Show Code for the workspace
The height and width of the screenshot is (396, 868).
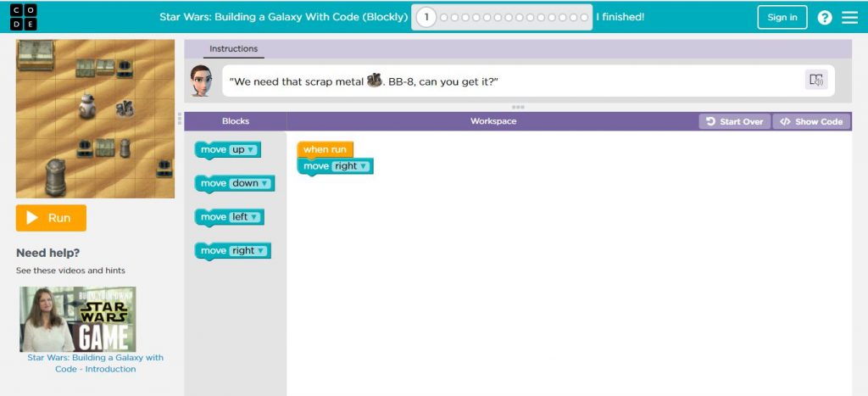pyautogui.click(x=811, y=122)
